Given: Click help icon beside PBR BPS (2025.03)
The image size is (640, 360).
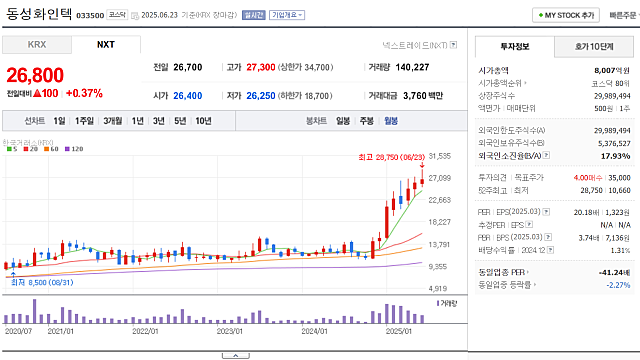Looking at the screenshot, I should 549,237.
